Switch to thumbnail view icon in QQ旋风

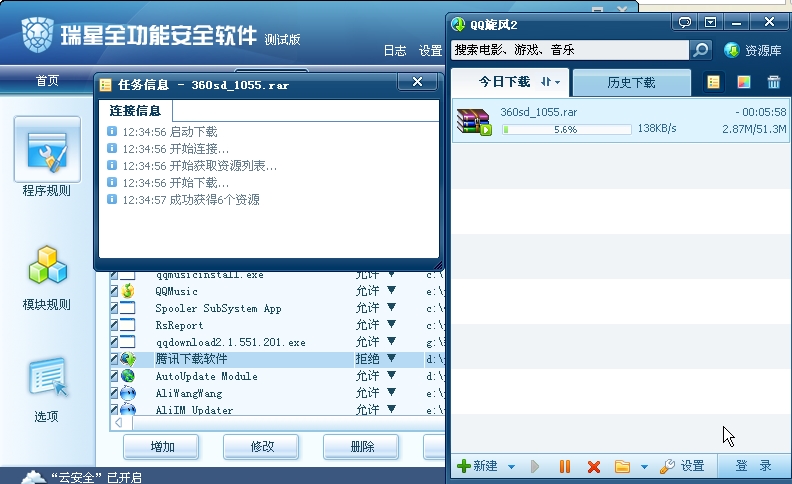coord(744,82)
